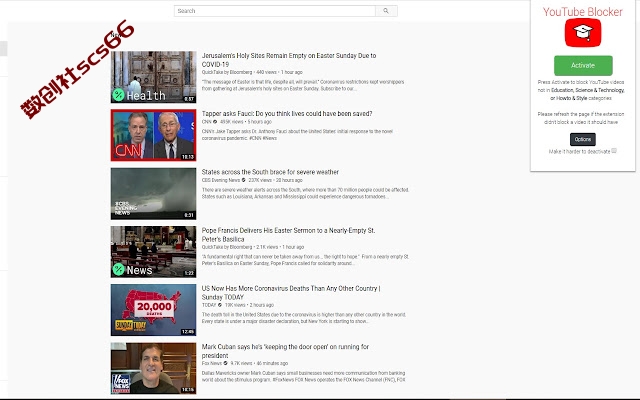Open title Tapper asks Fauci video

coord(287,113)
